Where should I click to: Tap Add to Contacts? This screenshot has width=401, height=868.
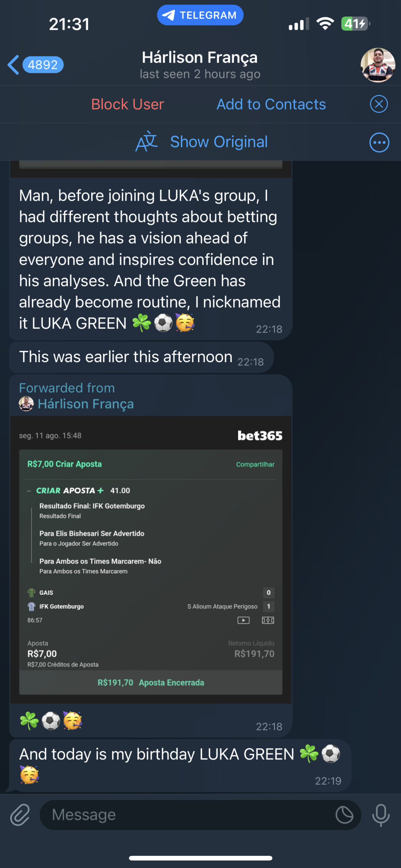click(x=271, y=104)
